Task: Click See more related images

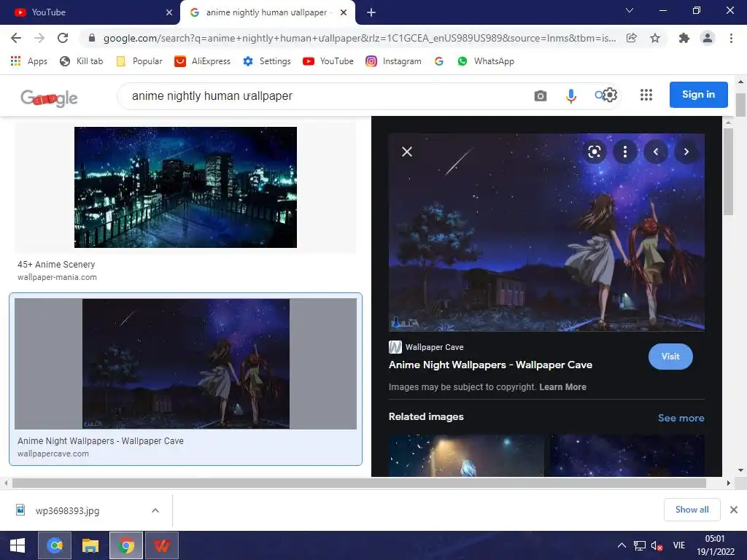Action: tap(681, 418)
